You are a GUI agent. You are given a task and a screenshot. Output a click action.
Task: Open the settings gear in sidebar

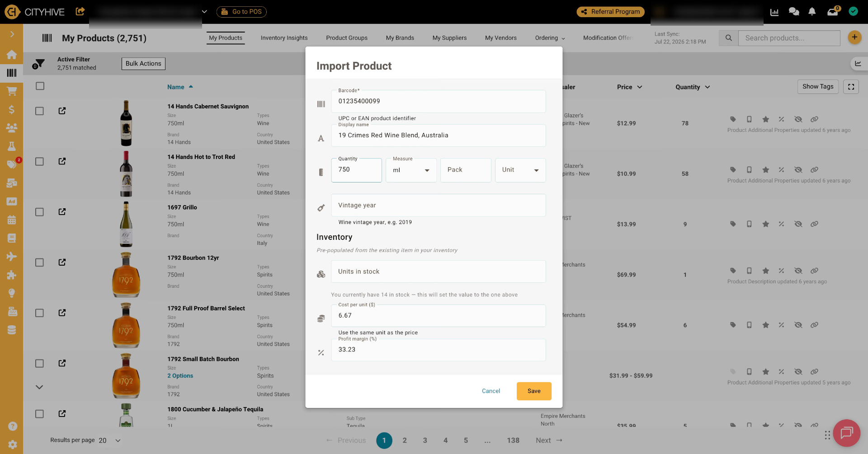pos(13,445)
